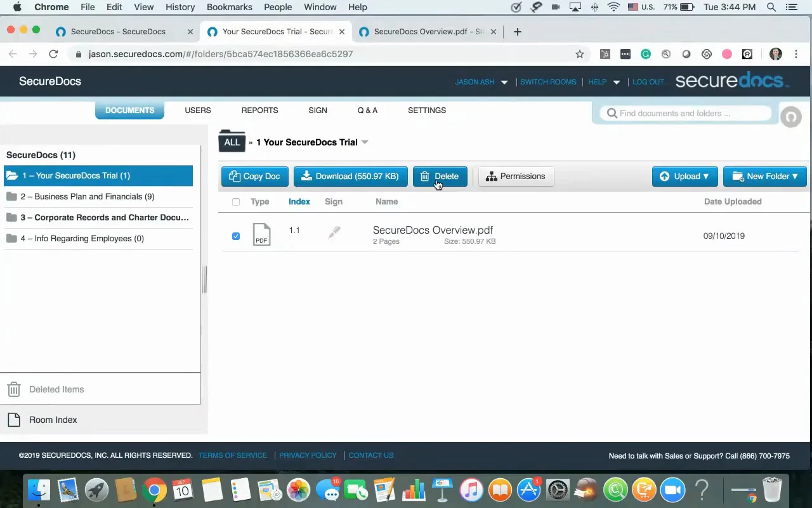Open the App Store from the Dock
This screenshot has height=508, width=812.
[x=528, y=490]
